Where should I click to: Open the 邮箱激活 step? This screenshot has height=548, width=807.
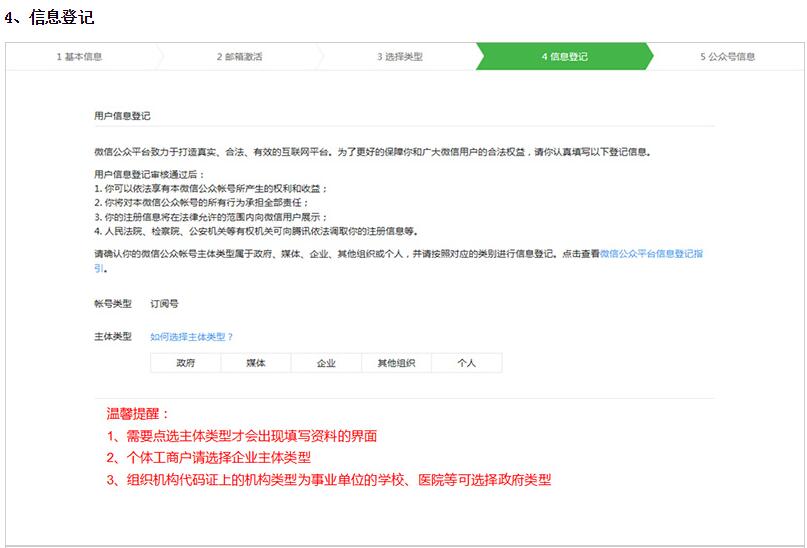pyautogui.click(x=239, y=57)
